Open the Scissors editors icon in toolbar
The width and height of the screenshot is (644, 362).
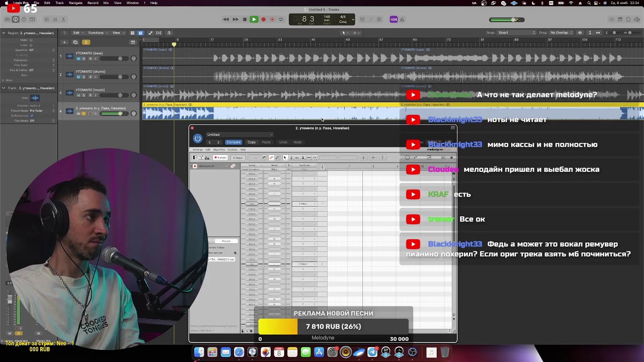63,20
